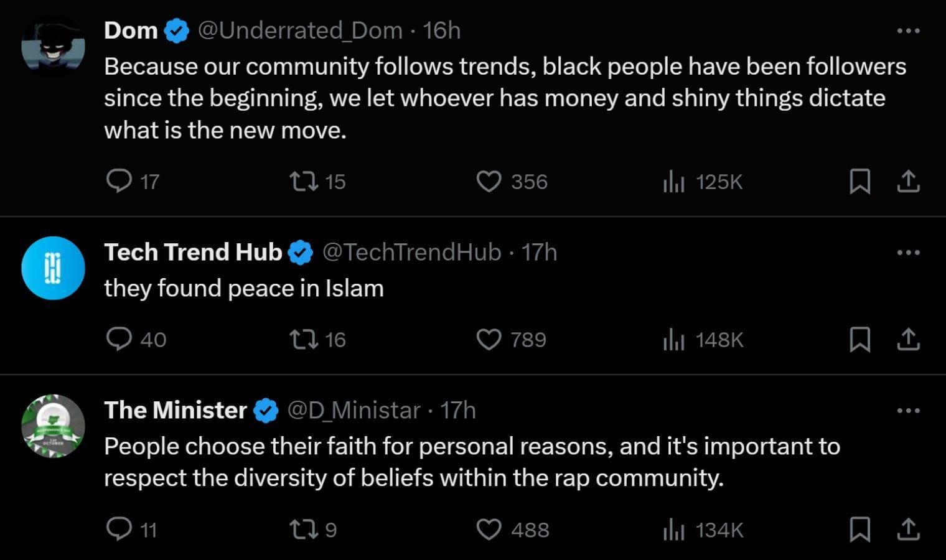Open @TechTrendHub profile handle
The image size is (946, 560).
click(411, 253)
